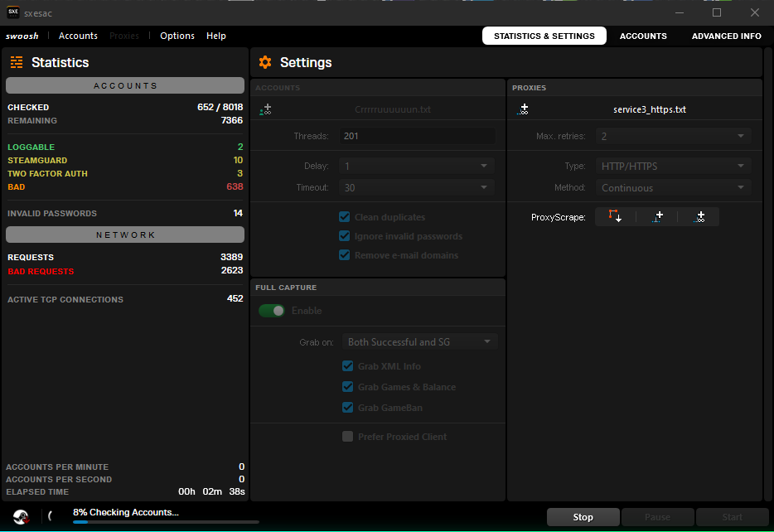The image size is (774, 532).
Task: Switch to the Accounts tab
Action: [643, 36]
